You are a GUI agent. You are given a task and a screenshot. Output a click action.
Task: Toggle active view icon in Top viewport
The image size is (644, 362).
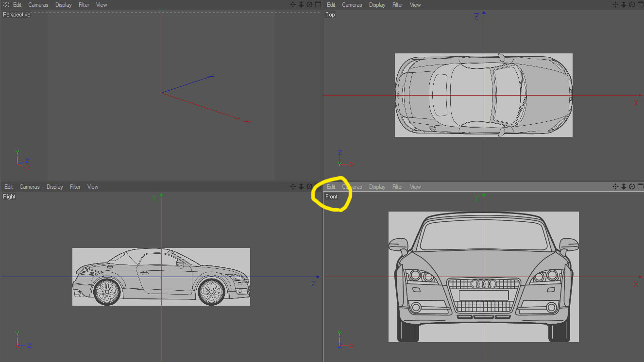pyautogui.click(x=640, y=5)
